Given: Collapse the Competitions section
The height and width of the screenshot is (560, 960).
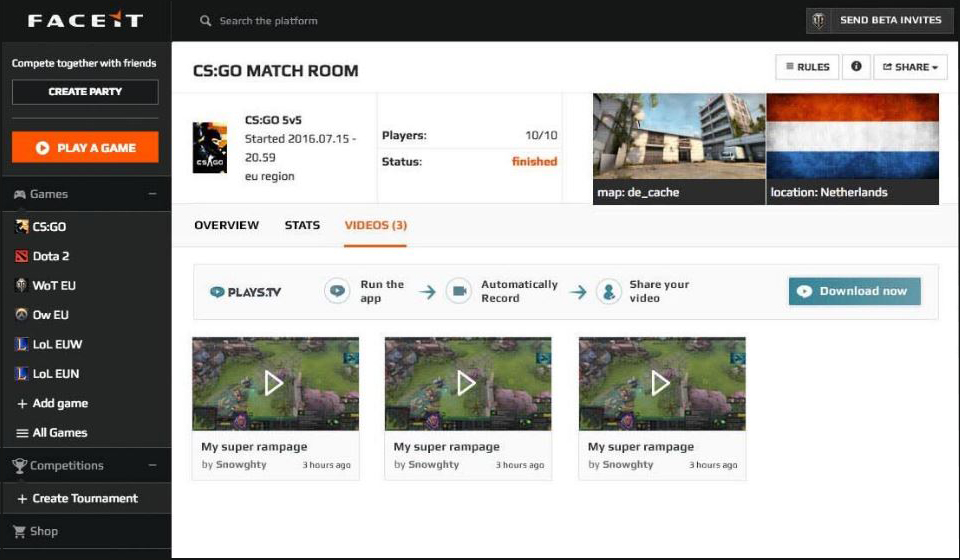Looking at the screenshot, I should pyautogui.click(x=152, y=465).
